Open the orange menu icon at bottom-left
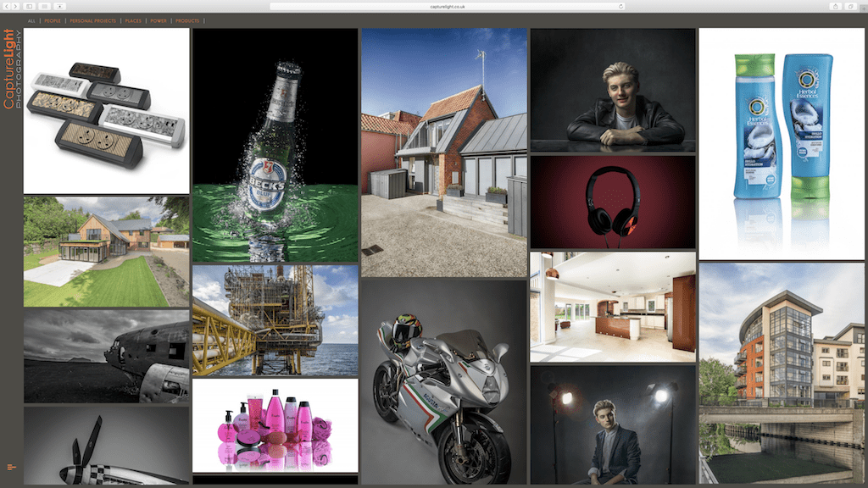The image size is (868, 488). pyautogui.click(x=11, y=468)
